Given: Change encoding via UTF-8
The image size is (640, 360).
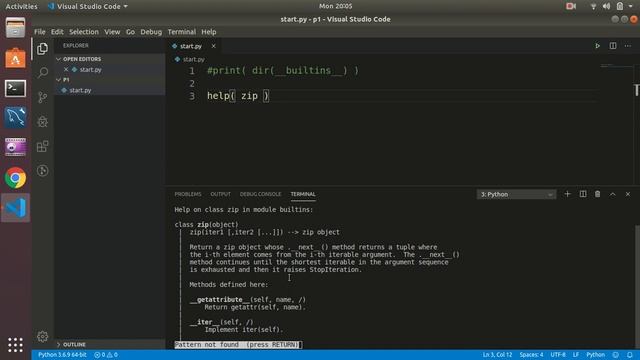Looking at the screenshot, I should (x=558, y=355).
